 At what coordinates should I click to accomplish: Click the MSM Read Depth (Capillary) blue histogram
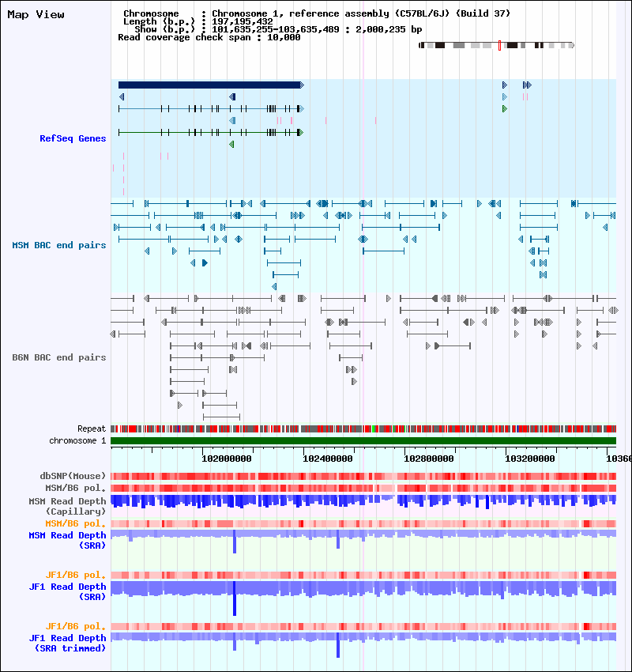[363, 502]
